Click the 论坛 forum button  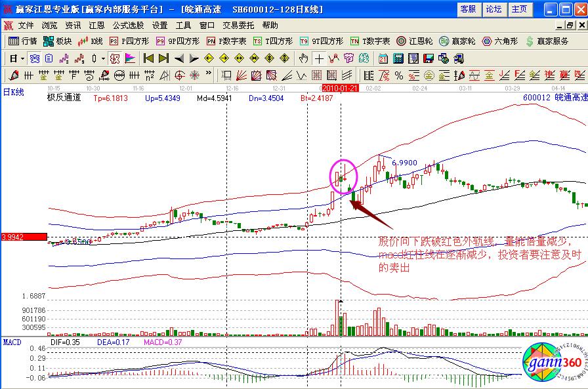click(x=493, y=9)
